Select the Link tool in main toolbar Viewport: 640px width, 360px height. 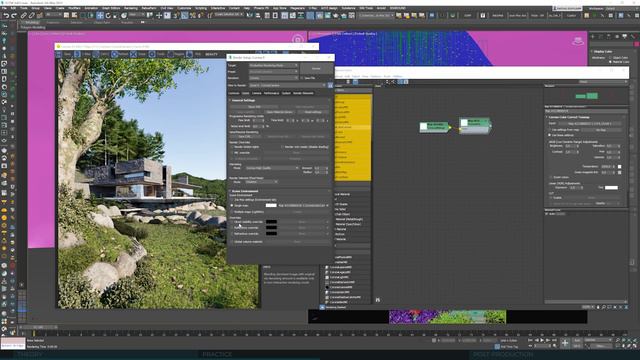coord(23,16)
